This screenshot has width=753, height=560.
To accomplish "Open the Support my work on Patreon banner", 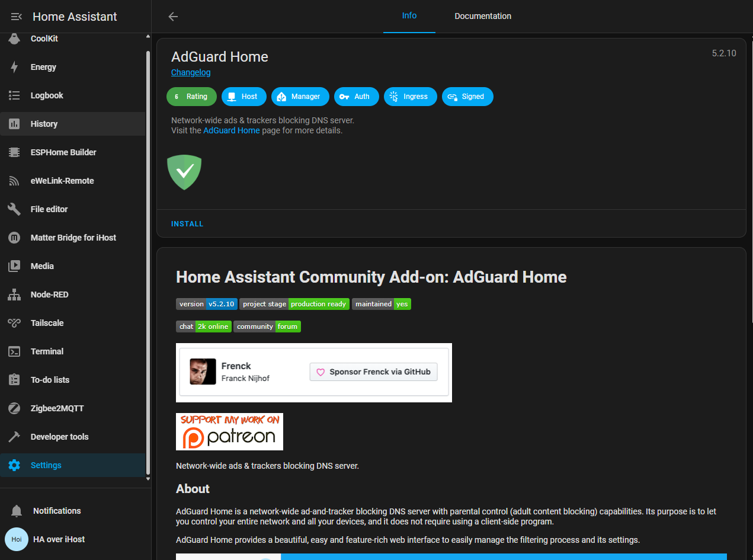I will coord(229,431).
